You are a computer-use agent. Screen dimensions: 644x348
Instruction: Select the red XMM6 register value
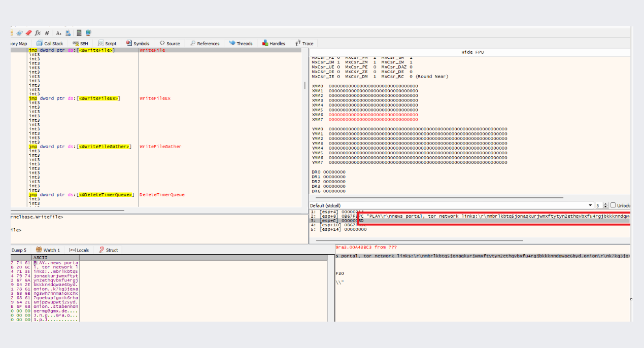click(374, 115)
